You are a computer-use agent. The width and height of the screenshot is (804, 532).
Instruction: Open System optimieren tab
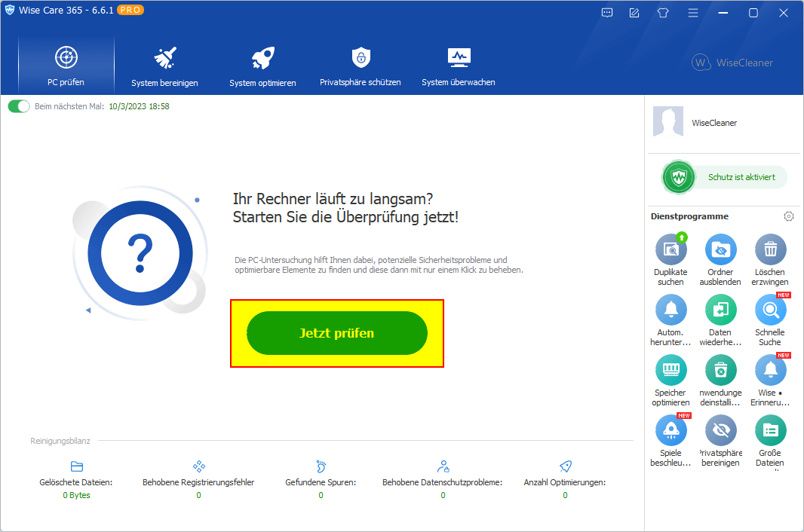tap(262, 66)
